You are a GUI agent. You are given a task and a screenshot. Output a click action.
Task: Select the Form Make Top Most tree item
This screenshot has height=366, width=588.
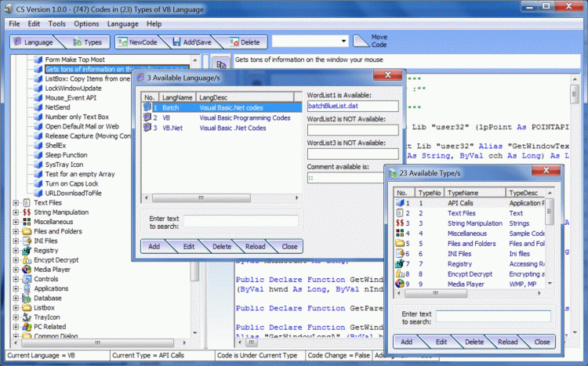75,60
